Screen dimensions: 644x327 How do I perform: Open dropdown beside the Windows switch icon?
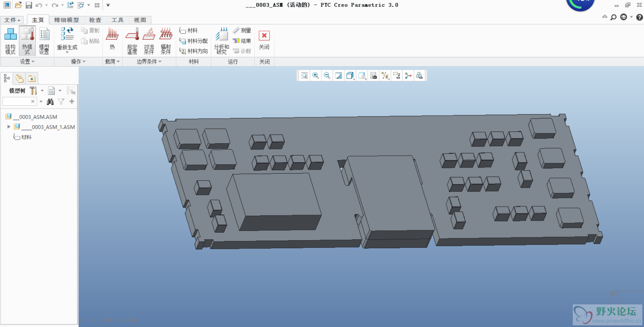coord(89,5)
